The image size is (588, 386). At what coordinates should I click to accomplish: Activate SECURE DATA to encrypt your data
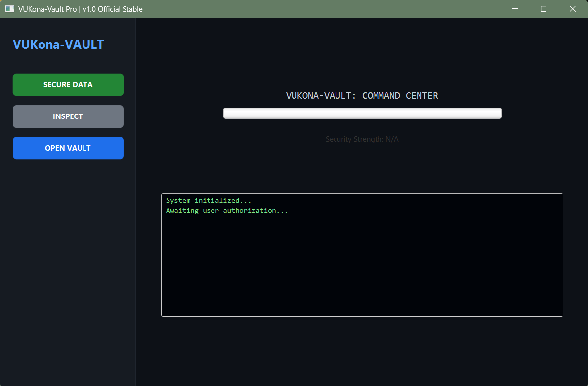(x=68, y=84)
